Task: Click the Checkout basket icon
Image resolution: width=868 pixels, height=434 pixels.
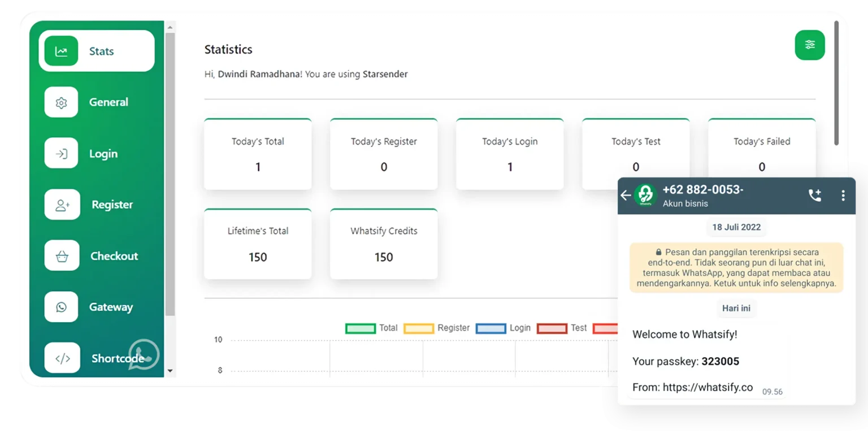Action: [62, 256]
